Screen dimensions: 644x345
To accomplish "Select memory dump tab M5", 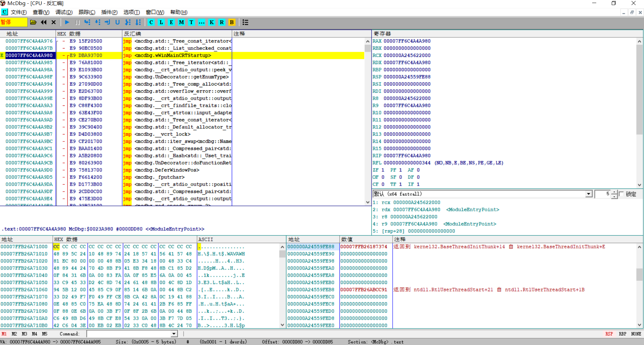I will click(x=44, y=334).
